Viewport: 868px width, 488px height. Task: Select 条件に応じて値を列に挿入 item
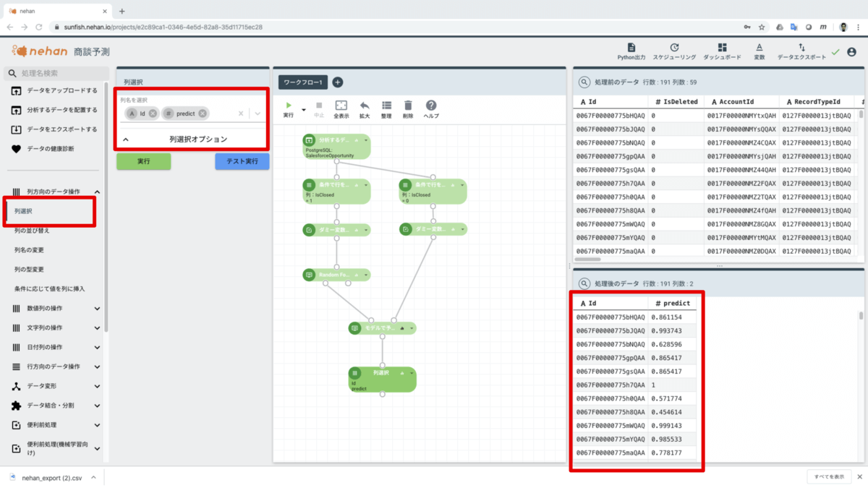[x=49, y=289]
